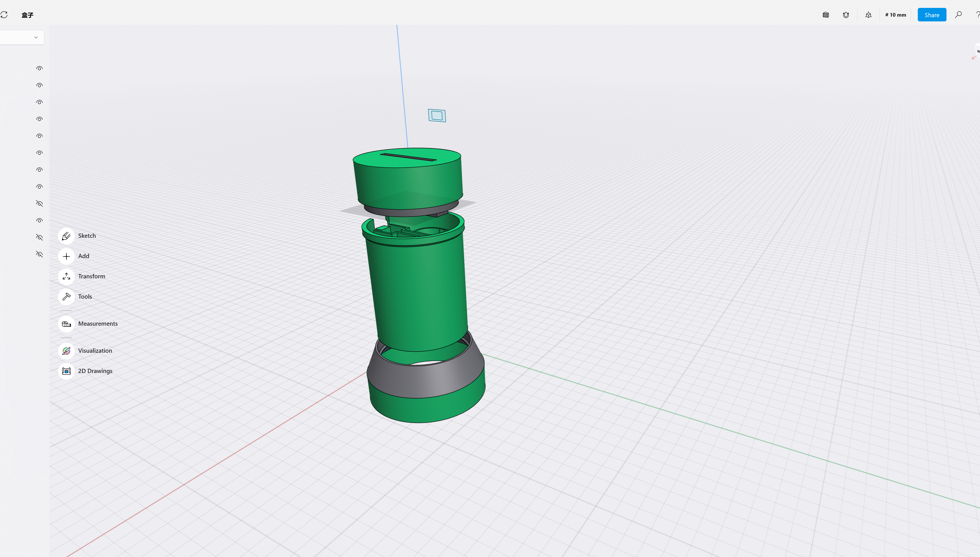Open the 10 mm grid size setting
This screenshot has width=980, height=557.
coord(896,15)
